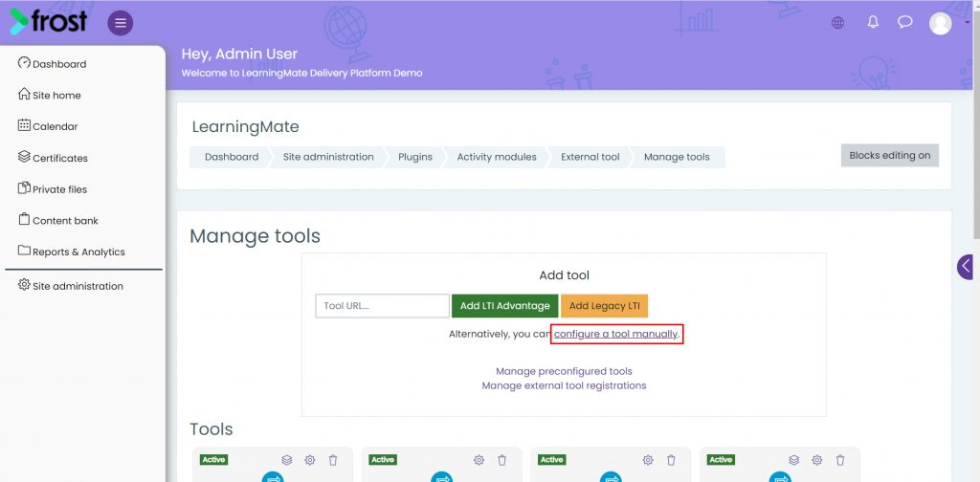Click the Manage tools page heading
Viewport: 980px width, 482px height.
[x=255, y=236]
